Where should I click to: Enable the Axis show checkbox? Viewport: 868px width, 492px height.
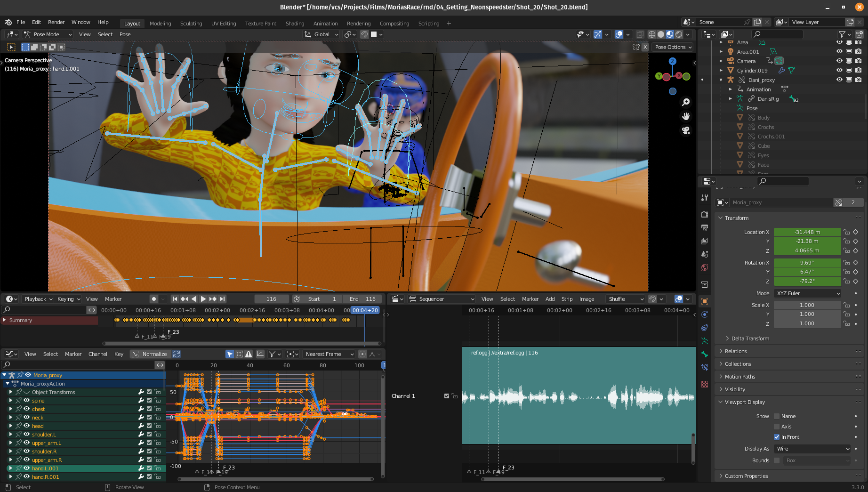click(777, 427)
